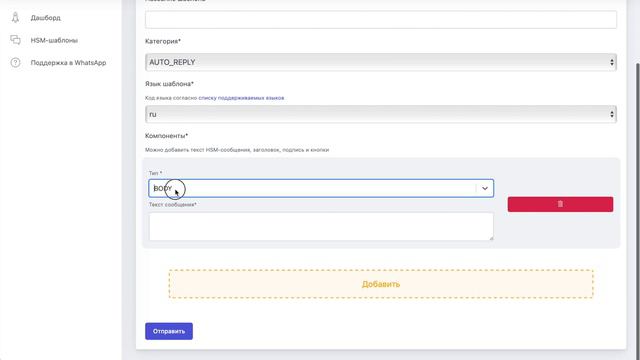Click the Текст сообщения textarea
Viewport: 640px width, 360px height.
(x=321, y=226)
